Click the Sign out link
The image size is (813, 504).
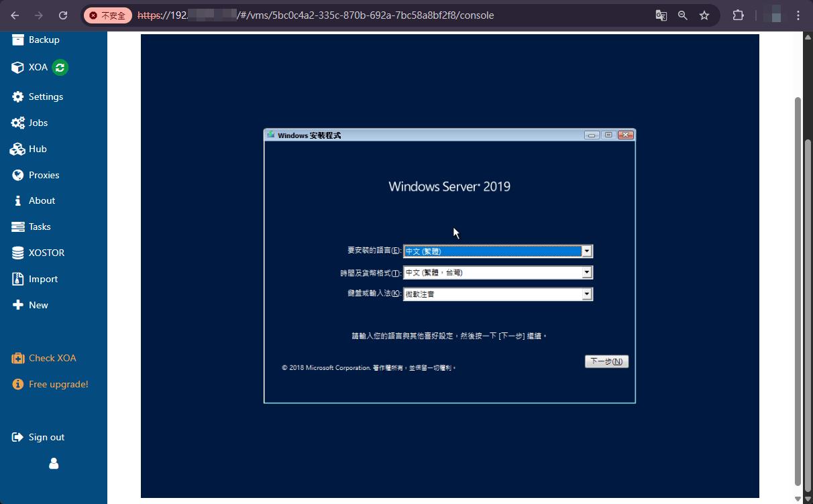(47, 437)
